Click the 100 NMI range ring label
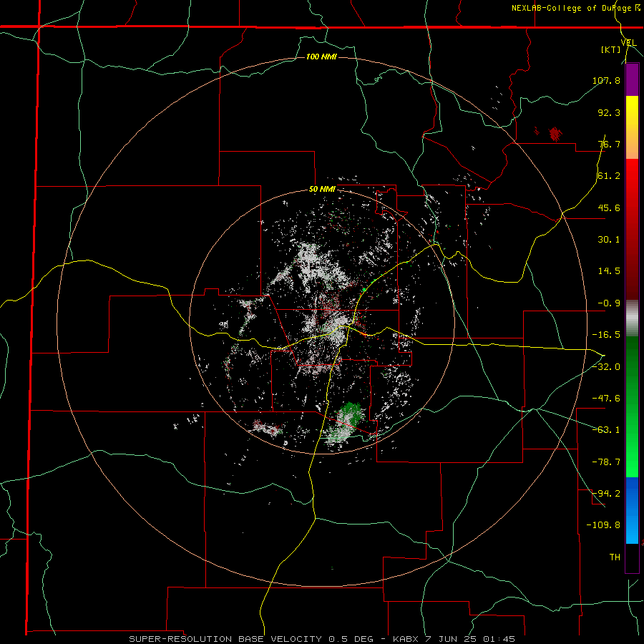The width and height of the screenshot is (644, 644). [x=321, y=57]
